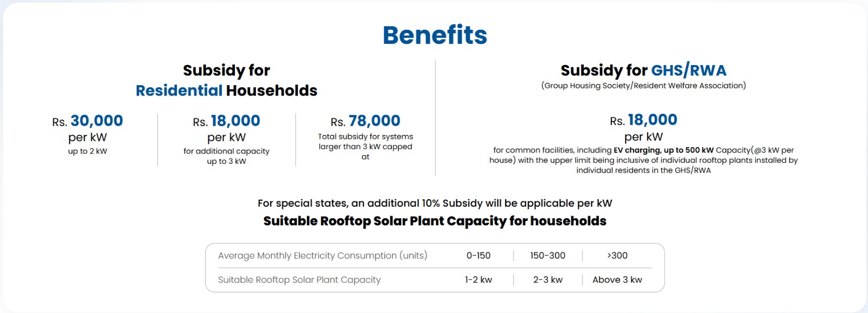Click 'for additional capacity up to 3 kW' text
Image resolution: width=868 pixels, height=313 pixels.
pyautogui.click(x=226, y=156)
